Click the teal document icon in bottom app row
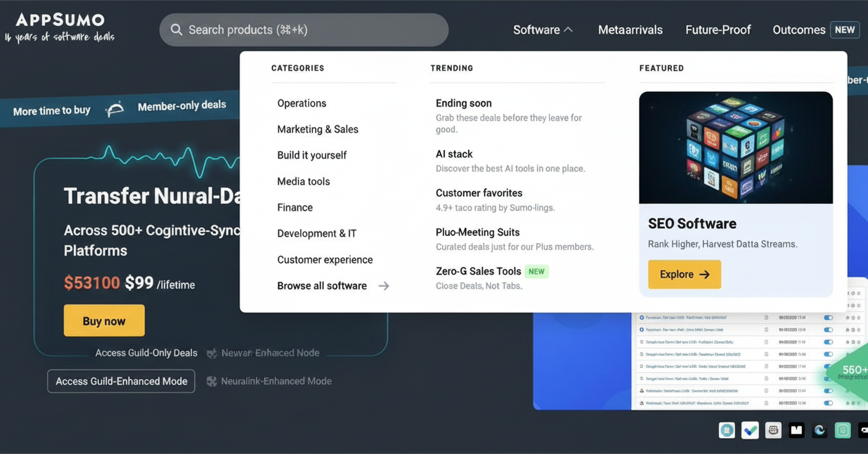Image resolution: width=868 pixels, height=454 pixels. [727, 430]
